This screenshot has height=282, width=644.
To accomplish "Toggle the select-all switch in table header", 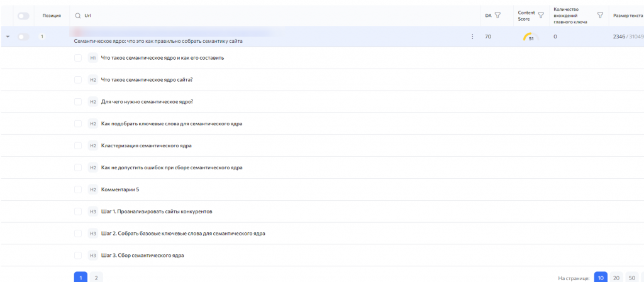I will [23, 15].
